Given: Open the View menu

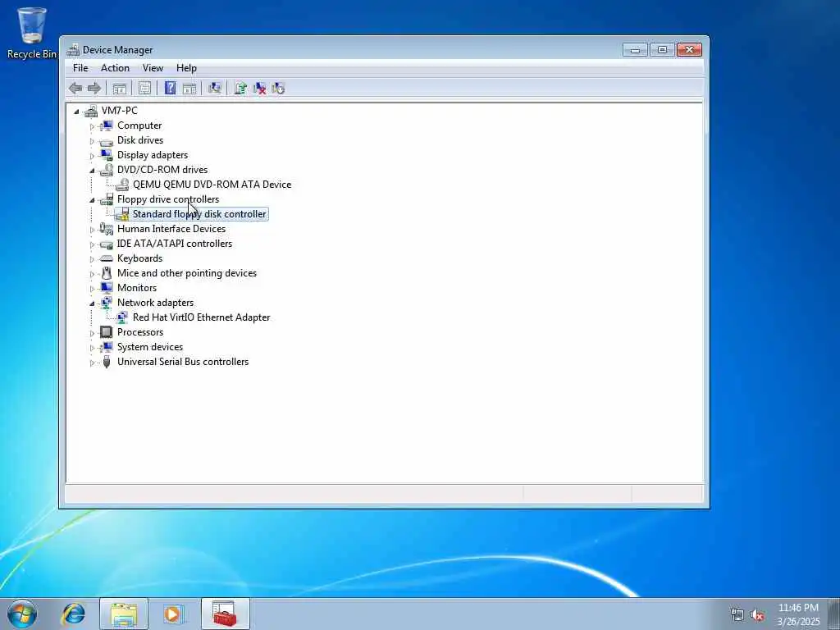Looking at the screenshot, I should 153,68.
